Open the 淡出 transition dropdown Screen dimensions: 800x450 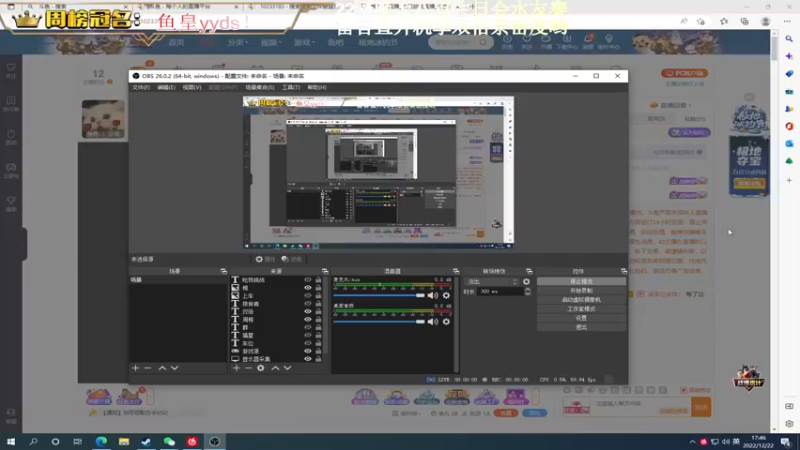pos(492,282)
